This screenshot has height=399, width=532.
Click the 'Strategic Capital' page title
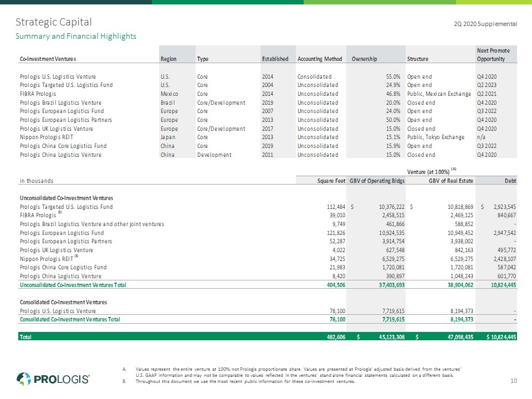(54, 22)
